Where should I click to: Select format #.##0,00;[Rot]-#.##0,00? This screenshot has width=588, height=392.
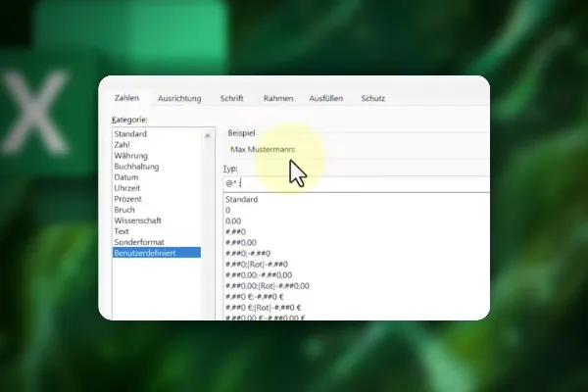click(357, 286)
